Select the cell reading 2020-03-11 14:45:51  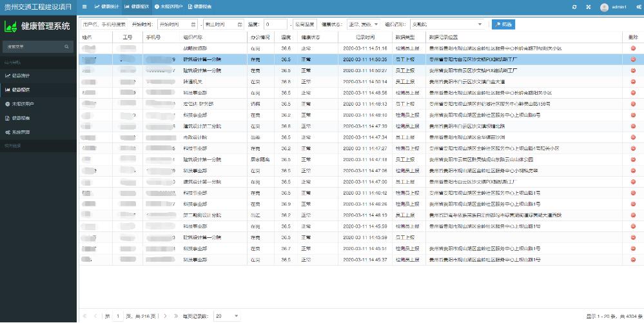tap(365, 249)
